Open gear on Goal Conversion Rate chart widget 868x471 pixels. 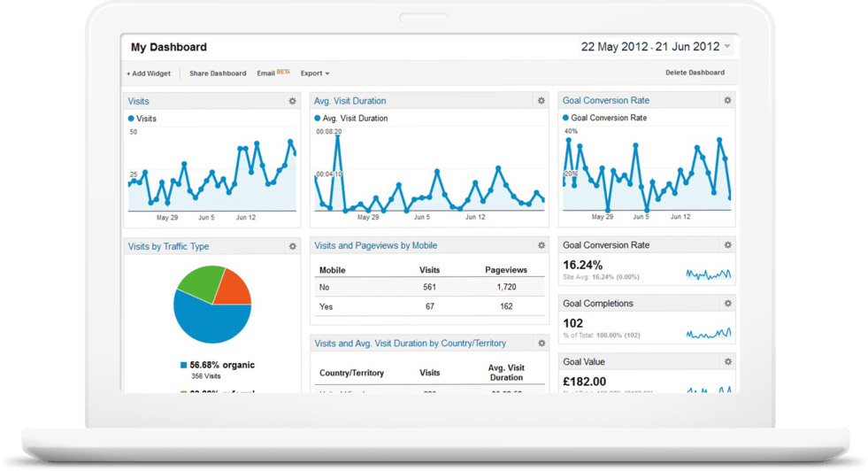tap(727, 101)
